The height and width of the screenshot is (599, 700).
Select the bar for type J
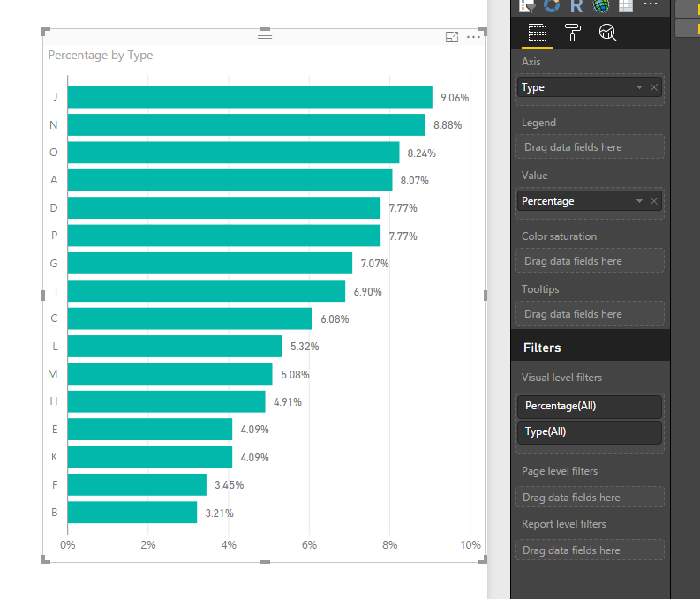[250, 97]
